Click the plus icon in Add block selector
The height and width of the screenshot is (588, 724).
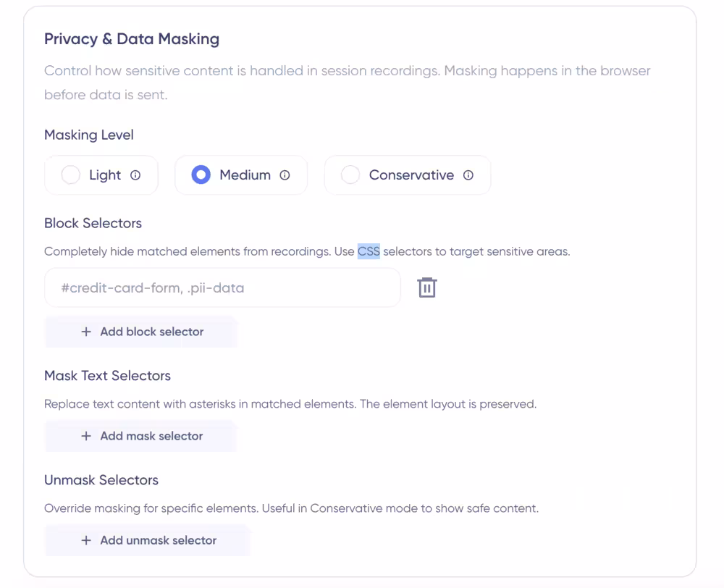tap(86, 332)
